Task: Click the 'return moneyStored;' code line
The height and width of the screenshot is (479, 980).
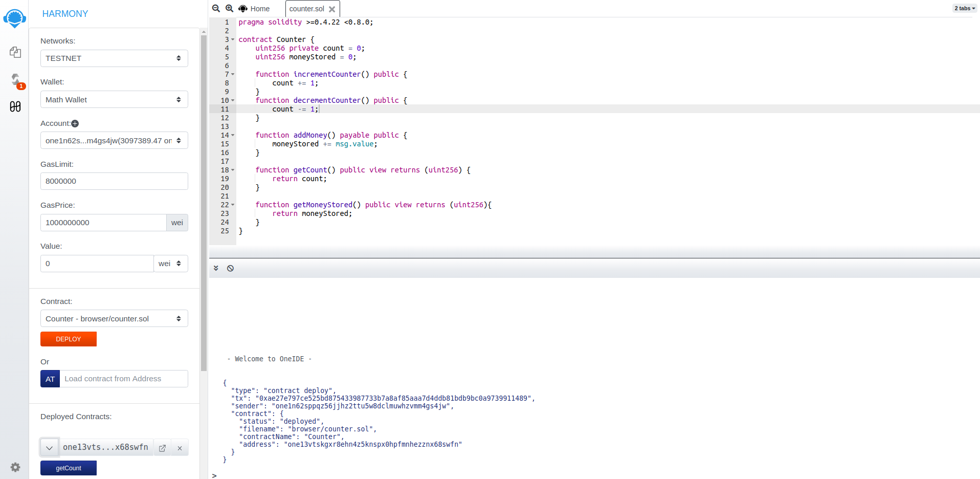Action: tap(312, 213)
